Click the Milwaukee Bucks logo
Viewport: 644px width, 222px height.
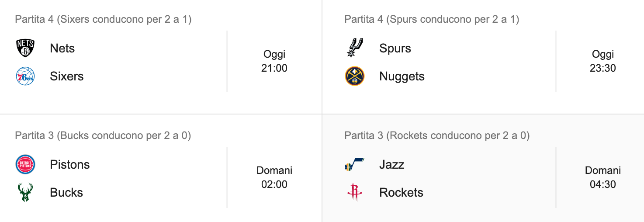click(25, 192)
